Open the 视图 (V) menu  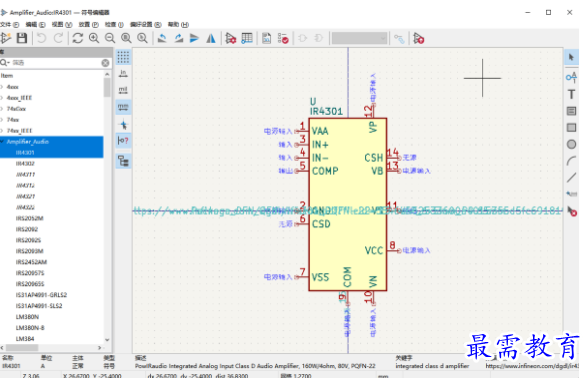(x=62, y=24)
